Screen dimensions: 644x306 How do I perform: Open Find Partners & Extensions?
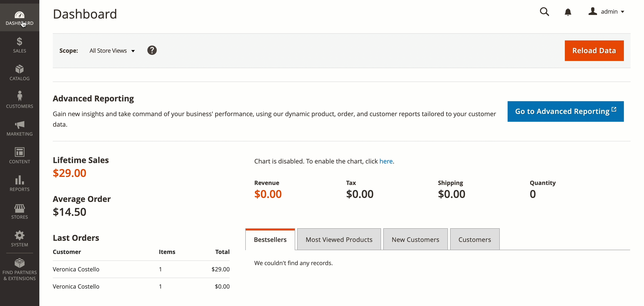coord(19,270)
